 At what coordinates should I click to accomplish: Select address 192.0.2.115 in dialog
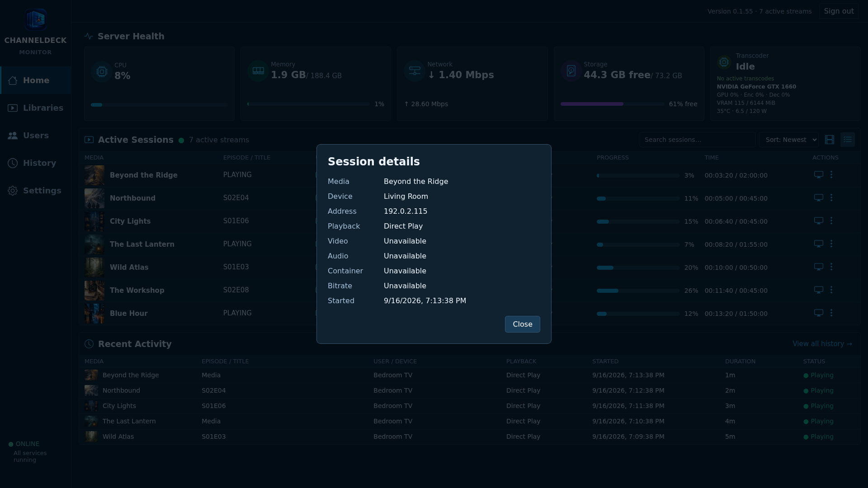406,211
